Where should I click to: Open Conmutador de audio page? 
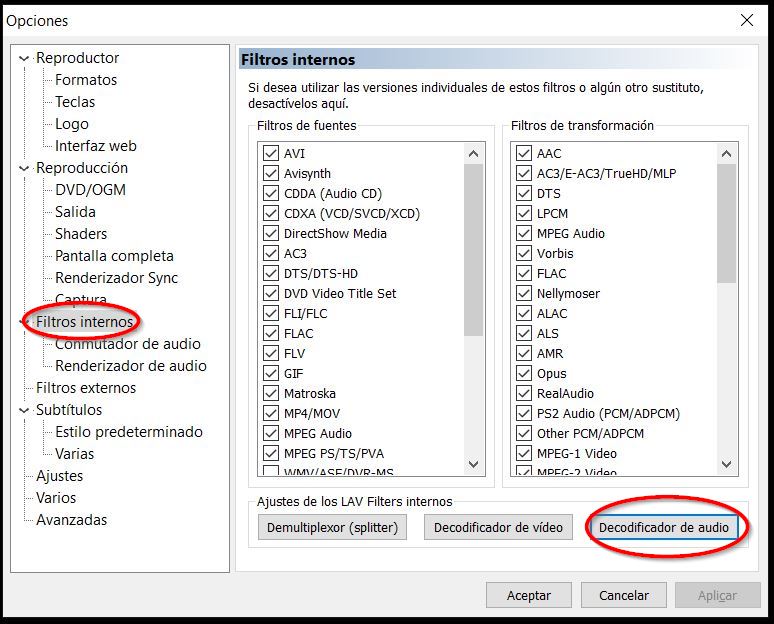pos(128,344)
